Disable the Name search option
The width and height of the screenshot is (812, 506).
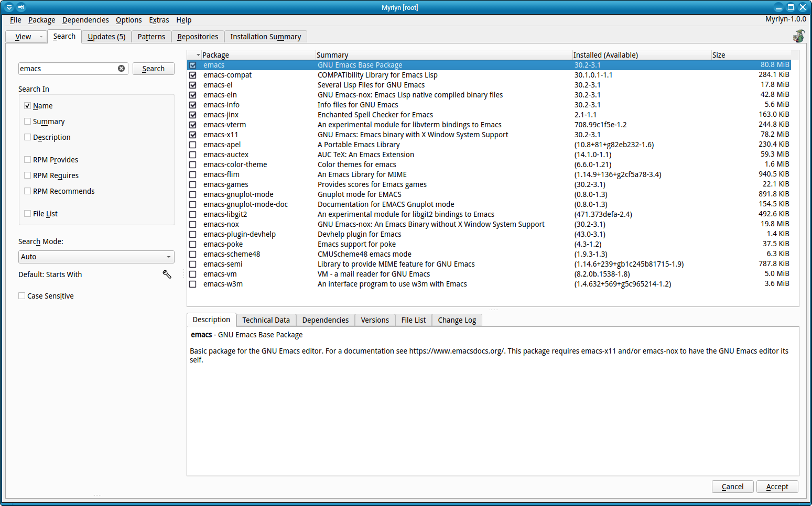pyautogui.click(x=27, y=106)
